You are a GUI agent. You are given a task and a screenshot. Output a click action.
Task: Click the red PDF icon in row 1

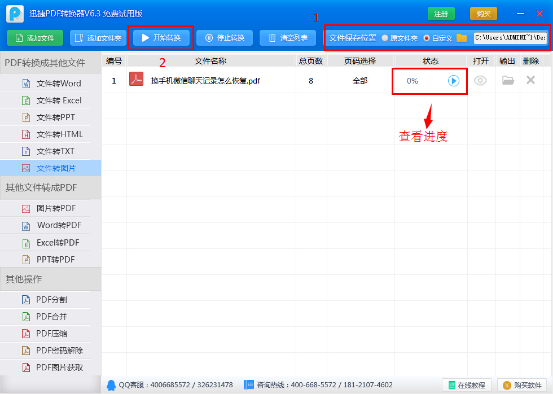(x=136, y=79)
